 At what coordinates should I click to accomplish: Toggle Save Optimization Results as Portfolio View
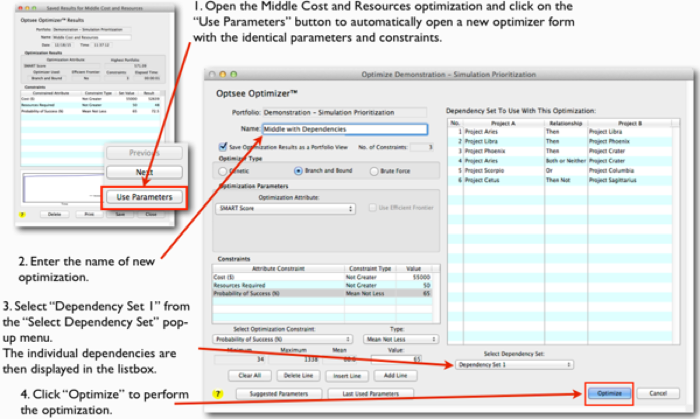(223, 147)
